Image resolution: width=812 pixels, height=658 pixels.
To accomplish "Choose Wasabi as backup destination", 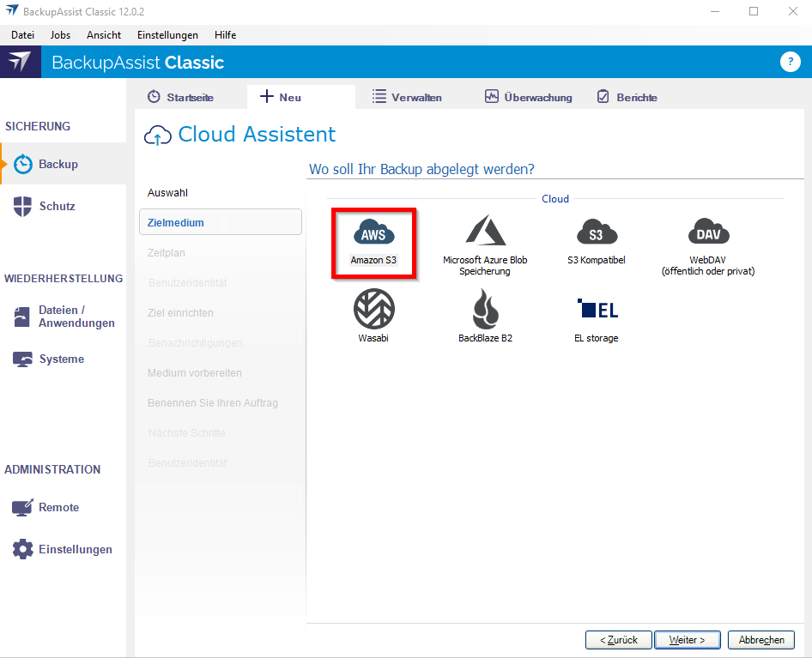I will (x=373, y=311).
